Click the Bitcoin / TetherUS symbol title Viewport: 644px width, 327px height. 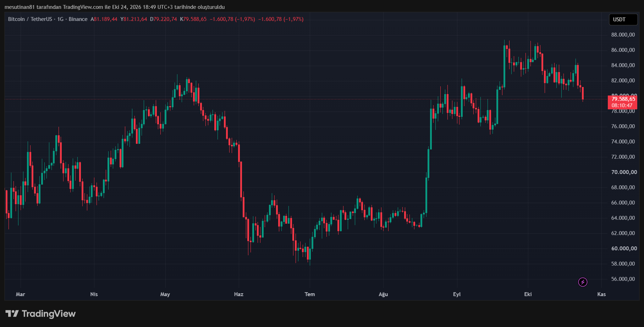click(x=30, y=19)
